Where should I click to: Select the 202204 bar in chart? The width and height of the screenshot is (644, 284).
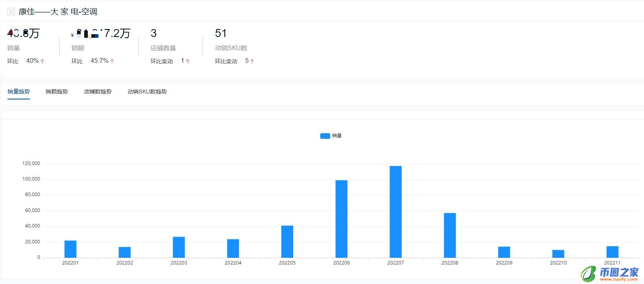[233, 249]
